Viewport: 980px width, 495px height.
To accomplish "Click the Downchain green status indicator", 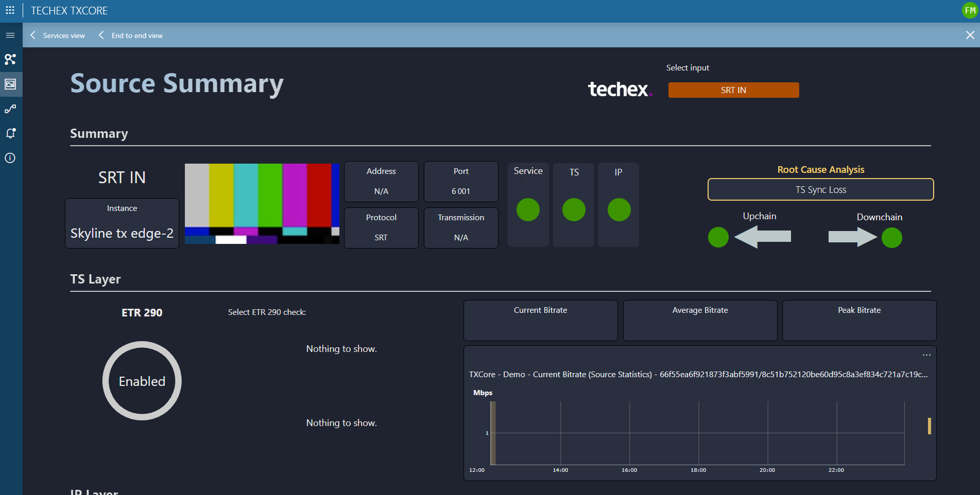I will pos(892,238).
